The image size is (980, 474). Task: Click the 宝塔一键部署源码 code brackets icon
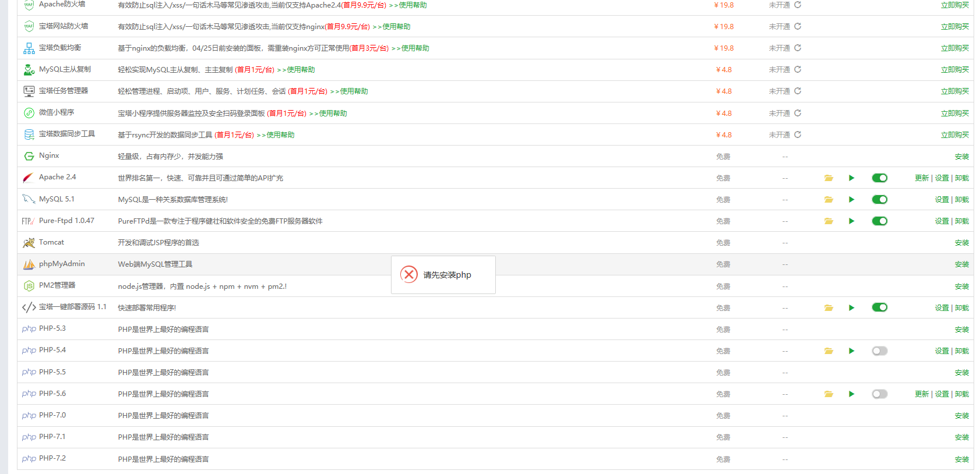(29, 307)
